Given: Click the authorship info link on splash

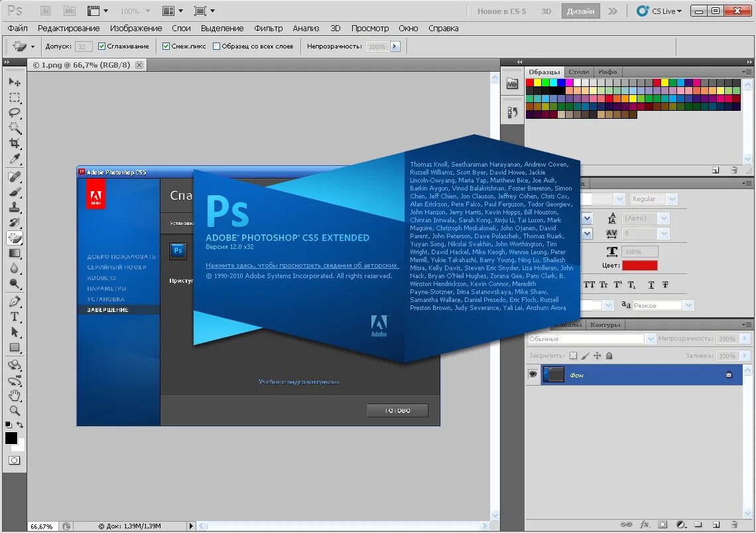Looking at the screenshot, I should point(302,265).
